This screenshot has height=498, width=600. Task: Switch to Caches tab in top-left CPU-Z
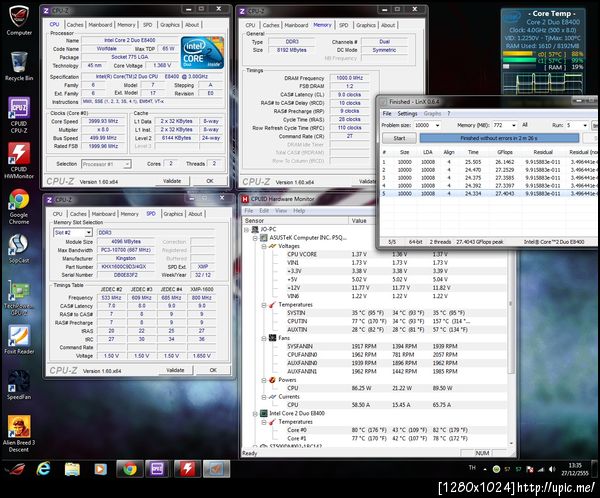[75, 24]
